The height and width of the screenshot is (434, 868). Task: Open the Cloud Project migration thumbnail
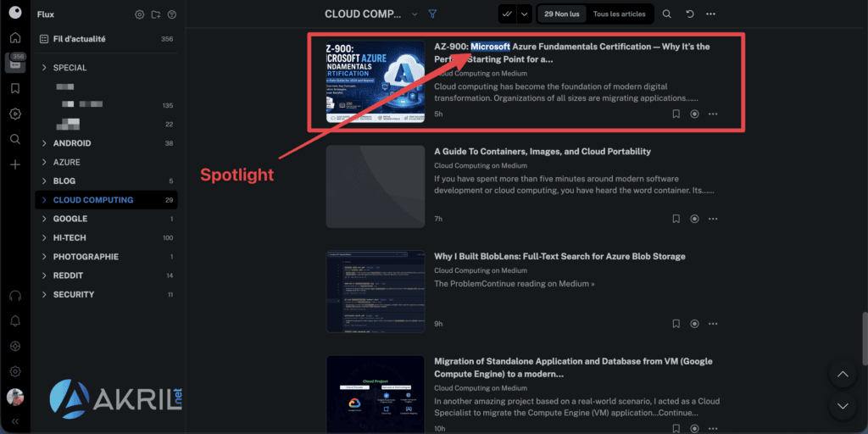point(376,394)
